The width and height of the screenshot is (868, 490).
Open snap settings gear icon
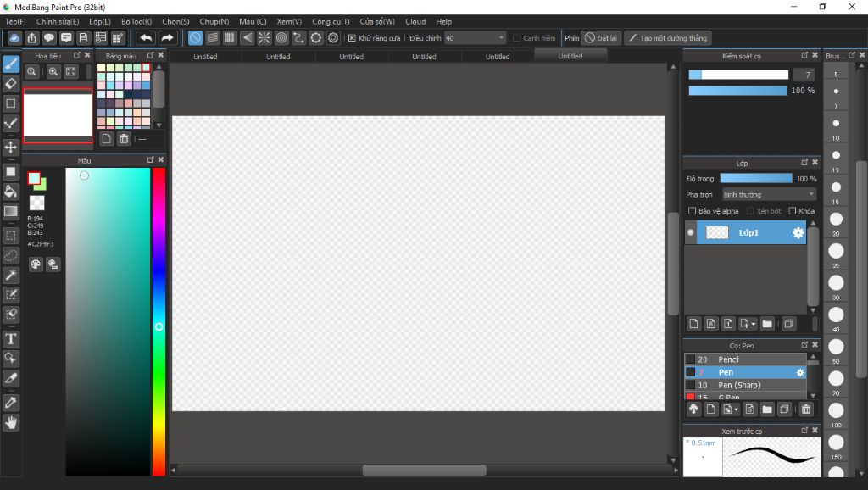click(x=332, y=38)
